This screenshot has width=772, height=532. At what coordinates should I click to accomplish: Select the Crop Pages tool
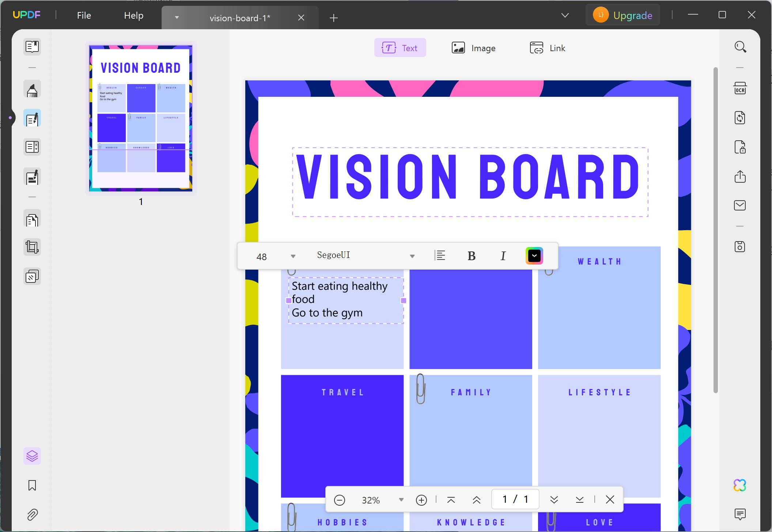pos(32,247)
